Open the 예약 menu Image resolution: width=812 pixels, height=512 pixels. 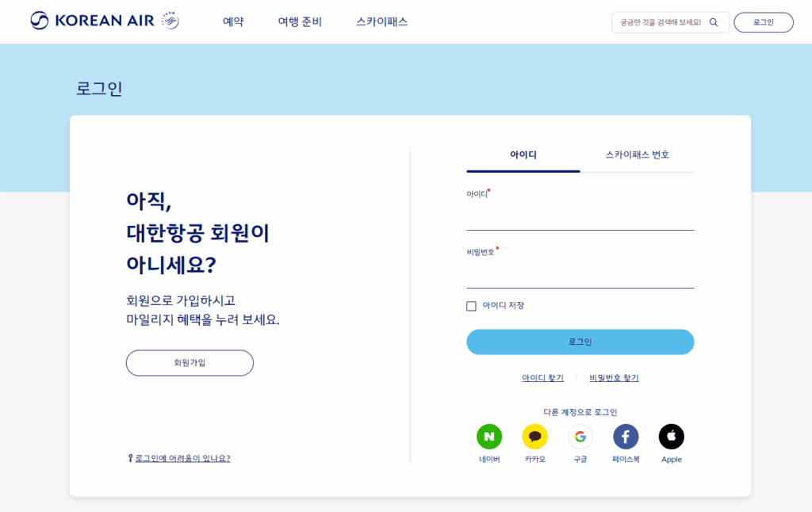(233, 21)
